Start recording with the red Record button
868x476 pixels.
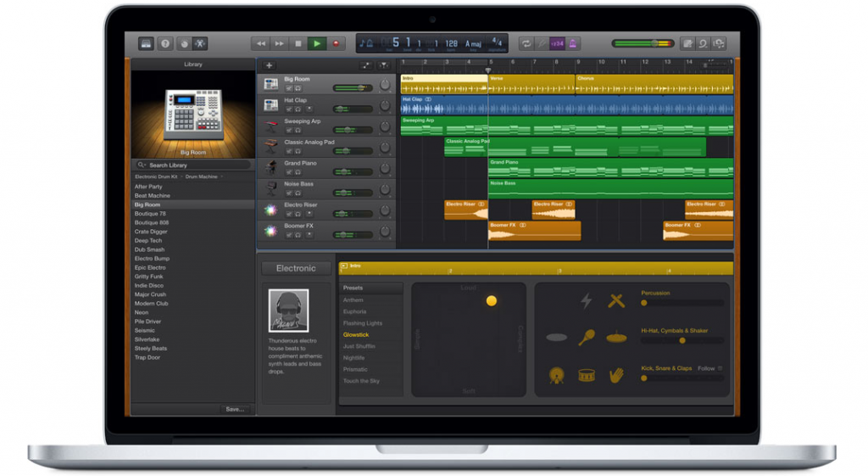pos(336,43)
